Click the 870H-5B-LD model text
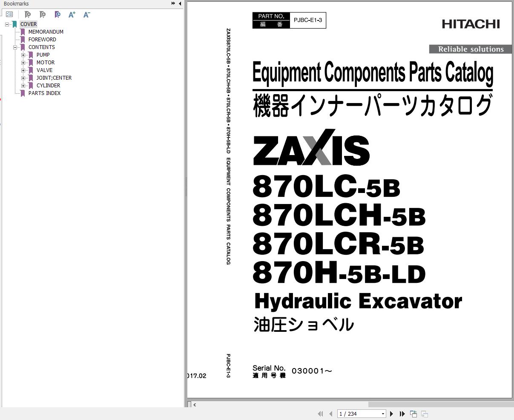The image size is (514, 420). pyautogui.click(x=339, y=273)
